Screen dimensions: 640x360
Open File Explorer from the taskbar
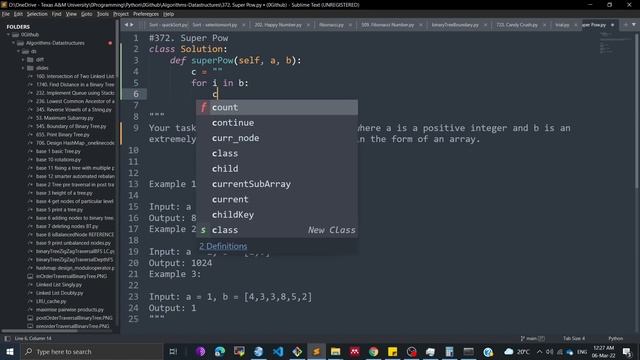[336, 351]
